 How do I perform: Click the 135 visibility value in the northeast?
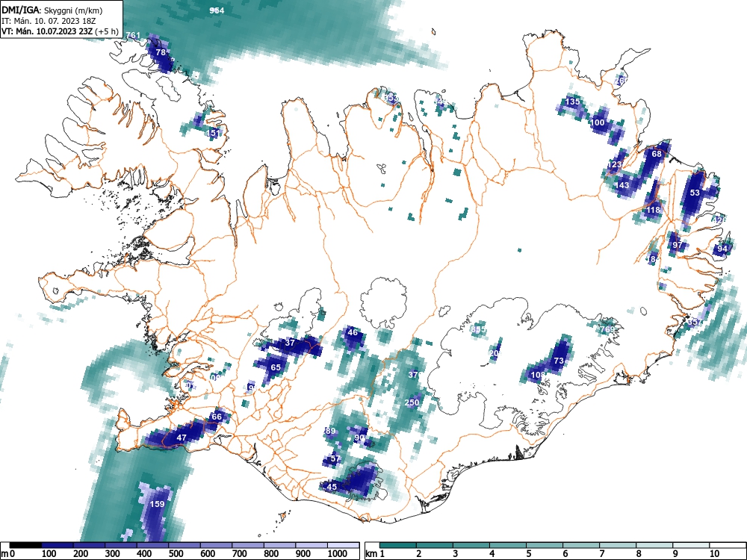tap(573, 102)
